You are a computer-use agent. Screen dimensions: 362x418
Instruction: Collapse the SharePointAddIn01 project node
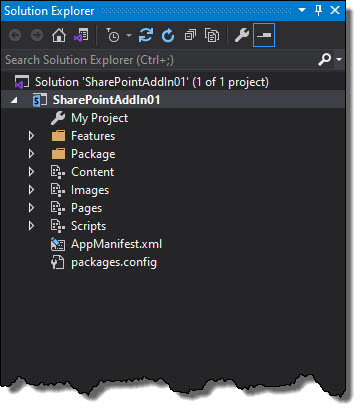14,100
